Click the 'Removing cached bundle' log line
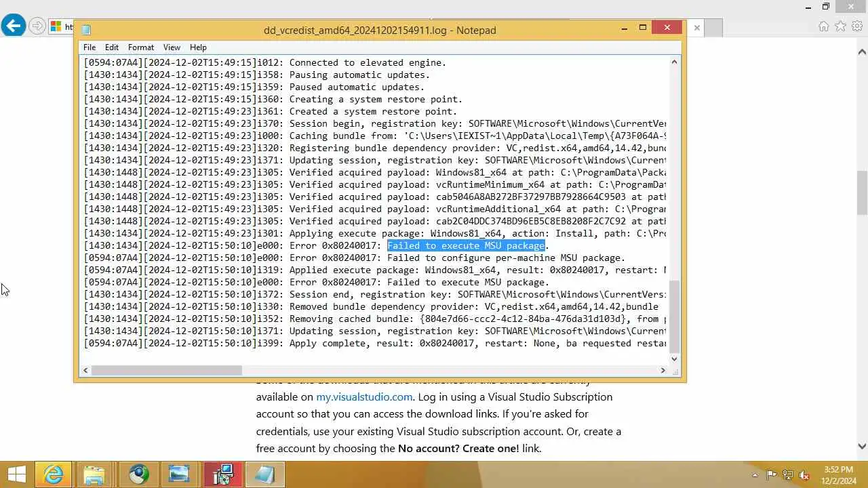The width and height of the screenshot is (868, 488). 375,319
